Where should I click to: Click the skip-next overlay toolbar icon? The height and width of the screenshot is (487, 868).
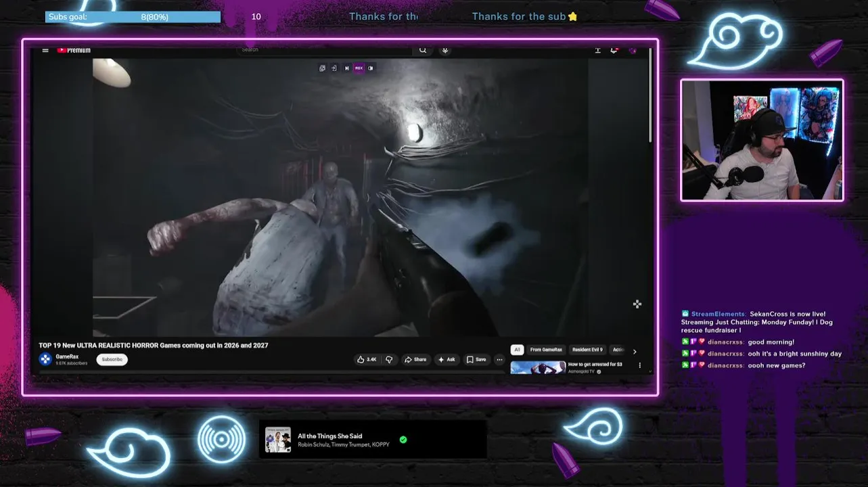pos(346,68)
